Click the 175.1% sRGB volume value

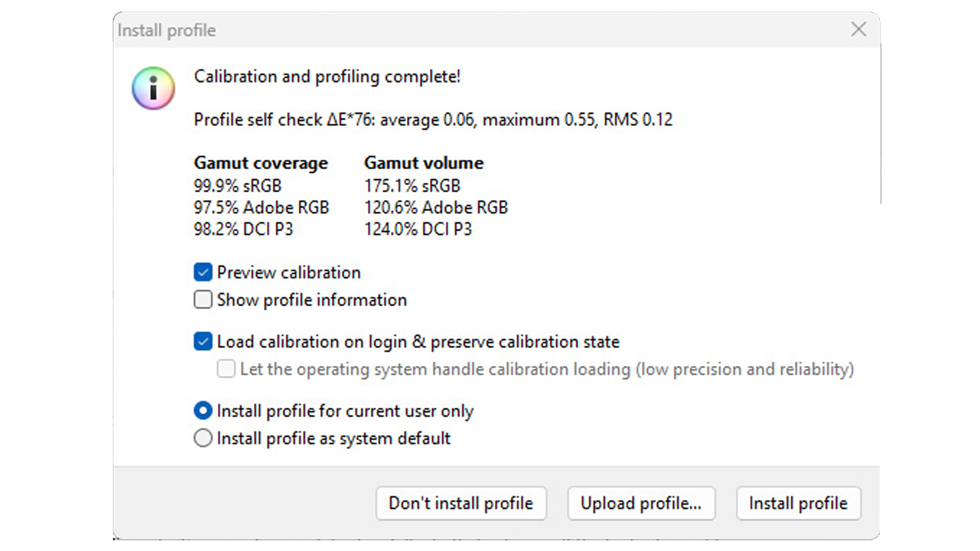pyautogui.click(x=412, y=186)
